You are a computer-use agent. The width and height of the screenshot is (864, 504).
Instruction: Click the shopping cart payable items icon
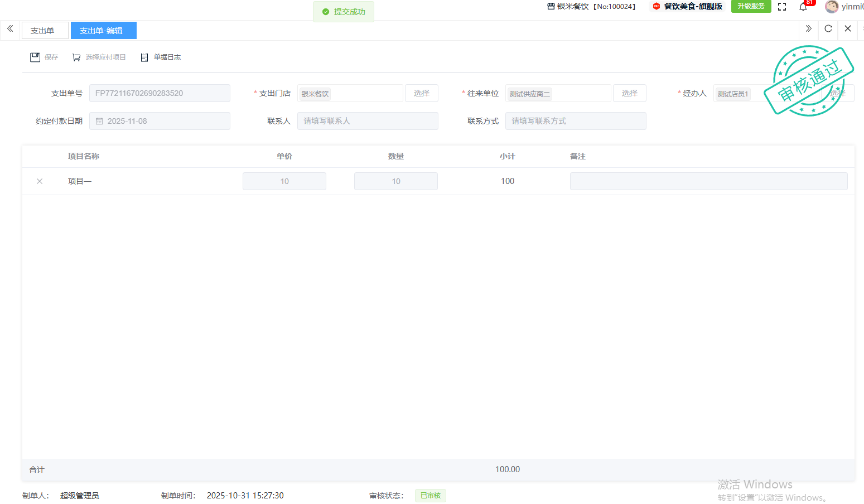[x=76, y=57]
